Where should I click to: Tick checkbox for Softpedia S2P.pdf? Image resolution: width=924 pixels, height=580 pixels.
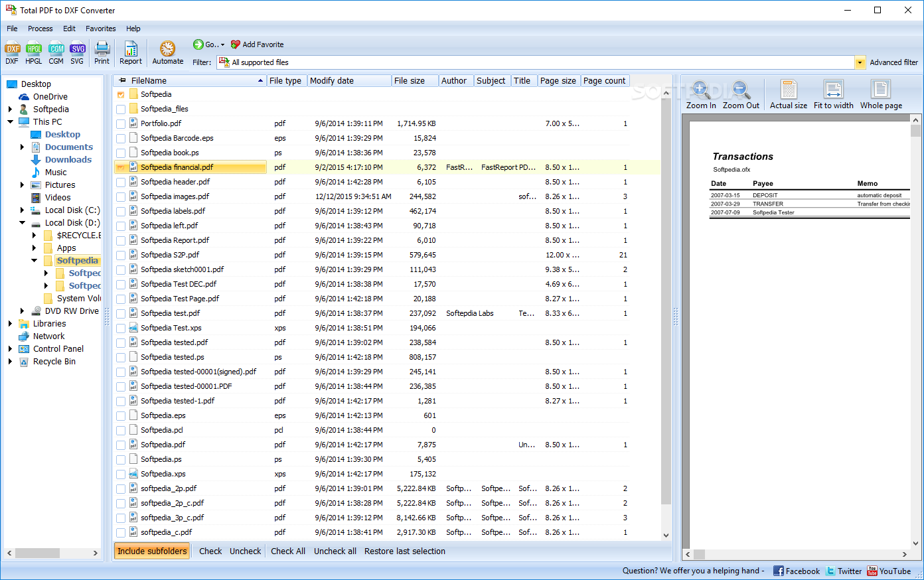[x=121, y=255]
